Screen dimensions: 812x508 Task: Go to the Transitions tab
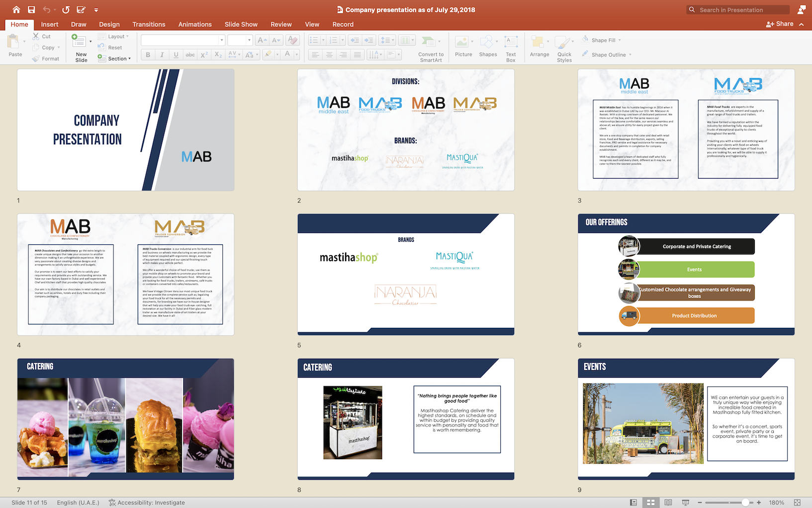[x=149, y=24]
